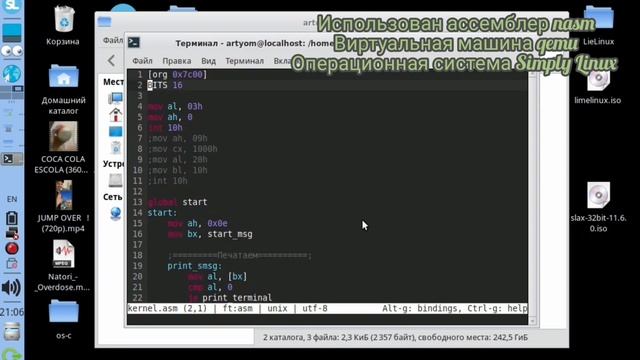Click the file manager window's folder icon
Image resolution: width=640 pixels, height=360 pixels.
click(104, 22)
